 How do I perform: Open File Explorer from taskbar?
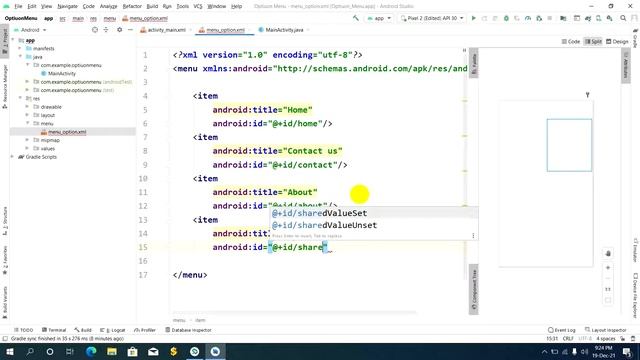coord(112,351)
